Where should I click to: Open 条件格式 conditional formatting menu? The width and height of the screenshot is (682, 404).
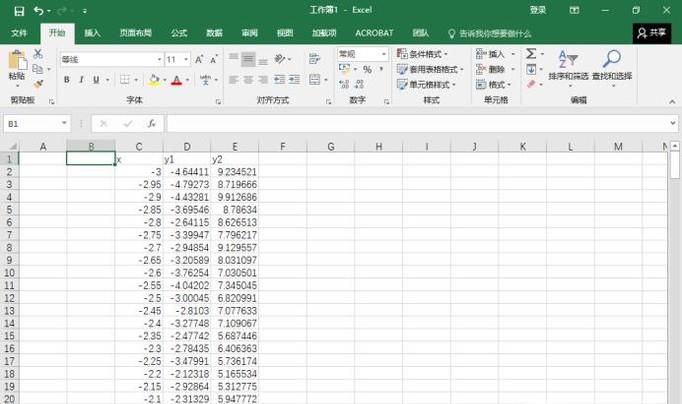[422, 54]
